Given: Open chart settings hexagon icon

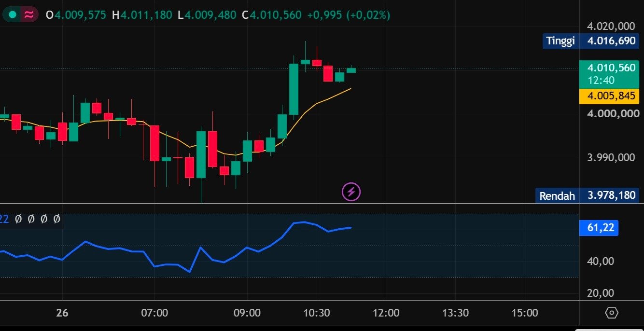Looking at the screenshot, I should coord(611,313).
